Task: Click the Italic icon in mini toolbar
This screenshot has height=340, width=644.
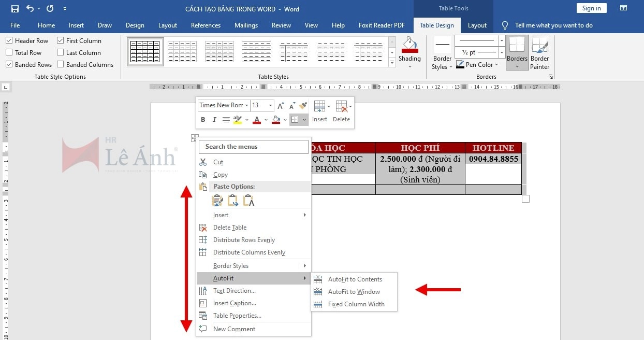Action: (214, 120)
